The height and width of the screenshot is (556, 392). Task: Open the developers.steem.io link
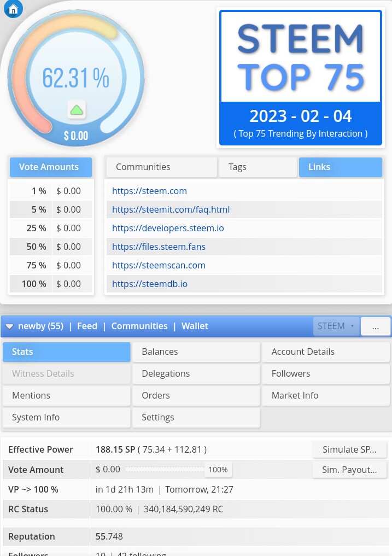click(168, 228)
